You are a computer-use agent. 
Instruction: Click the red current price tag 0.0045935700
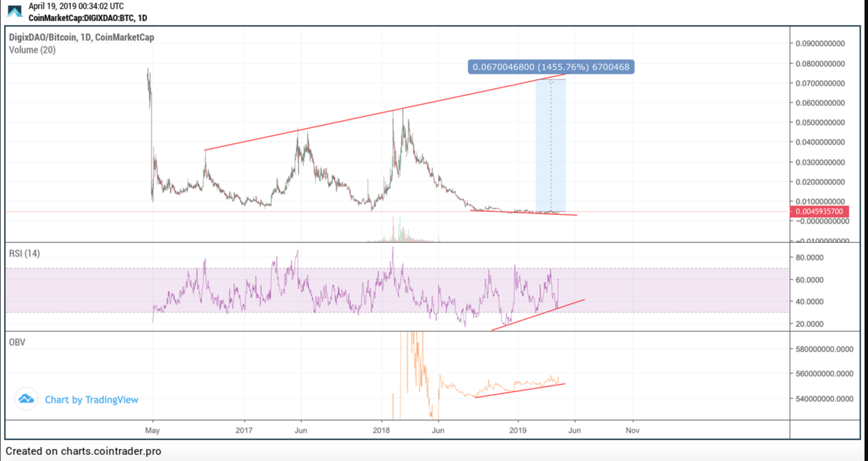[x=819, y=212]
